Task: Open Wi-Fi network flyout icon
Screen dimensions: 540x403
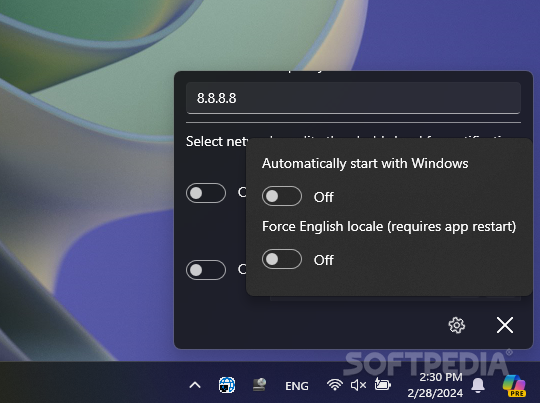Action: (335, 385)
